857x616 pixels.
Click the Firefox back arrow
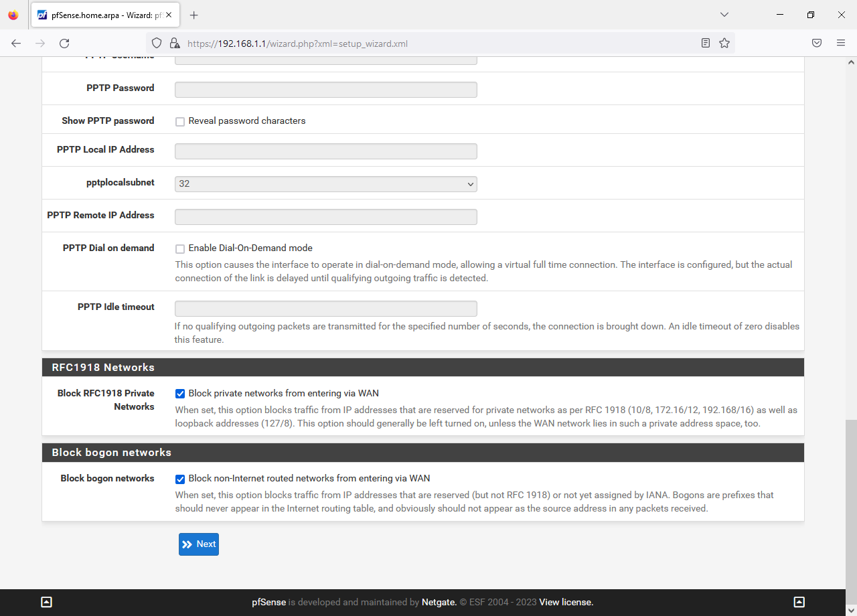16,43
